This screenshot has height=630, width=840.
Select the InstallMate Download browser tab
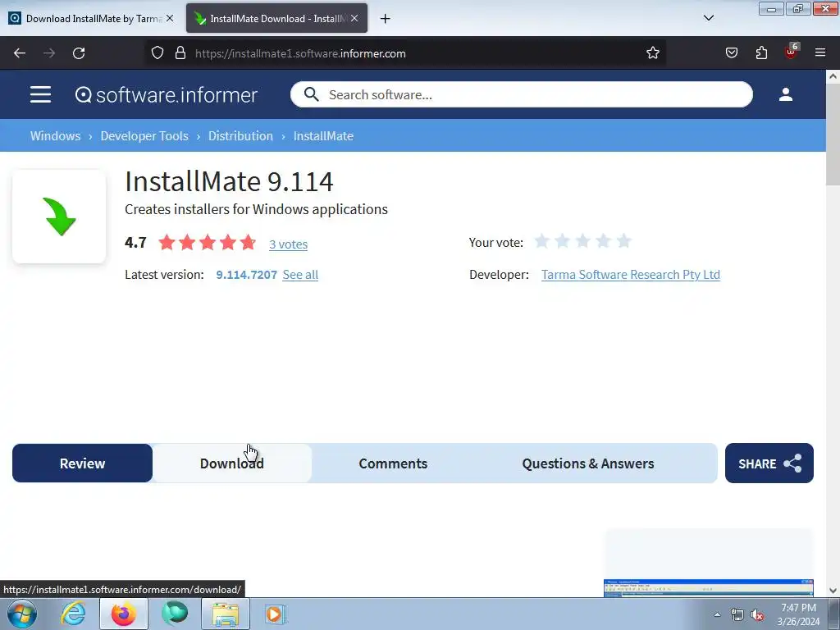point(276,18)
